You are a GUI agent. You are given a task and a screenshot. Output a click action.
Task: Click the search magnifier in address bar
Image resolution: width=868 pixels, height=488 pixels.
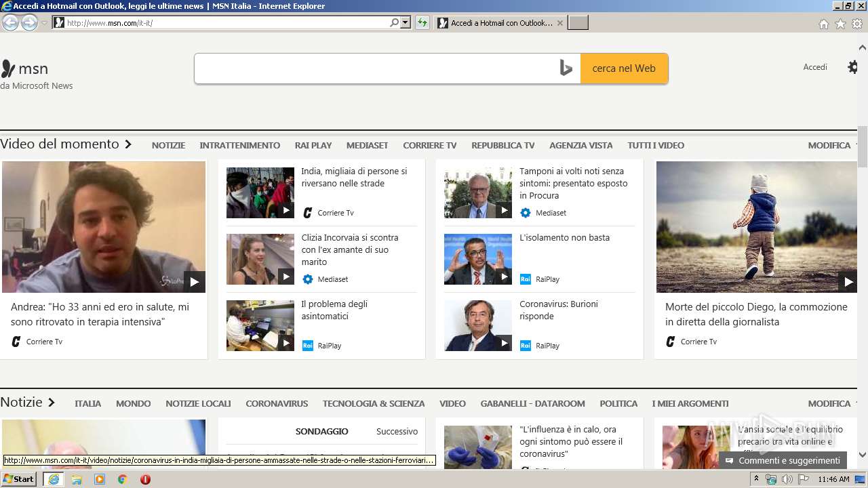point(394,22)
